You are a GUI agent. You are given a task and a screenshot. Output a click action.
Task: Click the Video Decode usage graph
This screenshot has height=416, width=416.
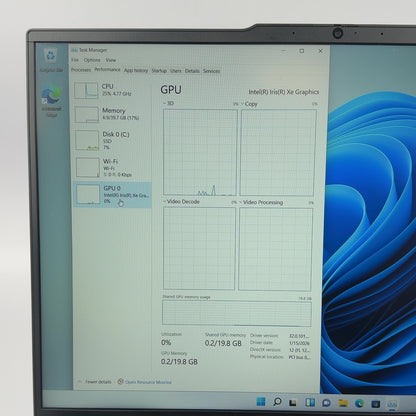coord(199,248)
